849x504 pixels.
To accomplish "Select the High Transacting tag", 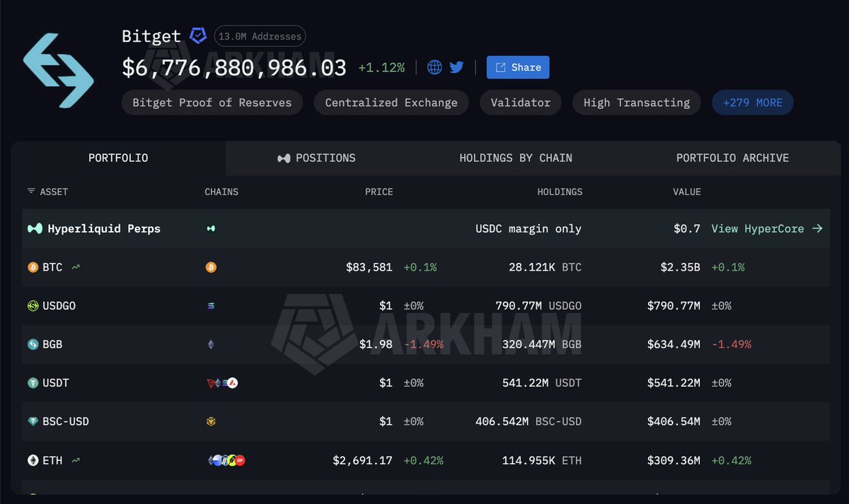I will tap(637, 102).
